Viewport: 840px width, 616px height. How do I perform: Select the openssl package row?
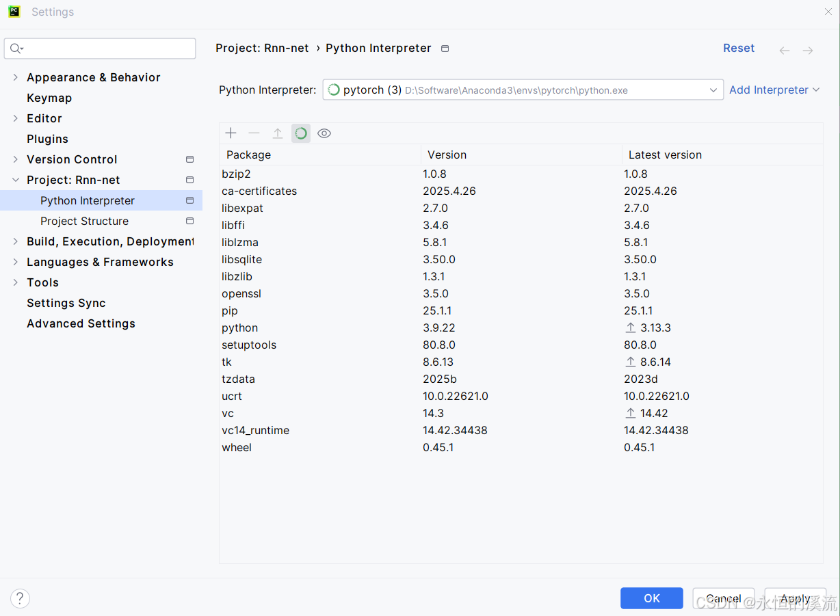click(x=521, y=293)
